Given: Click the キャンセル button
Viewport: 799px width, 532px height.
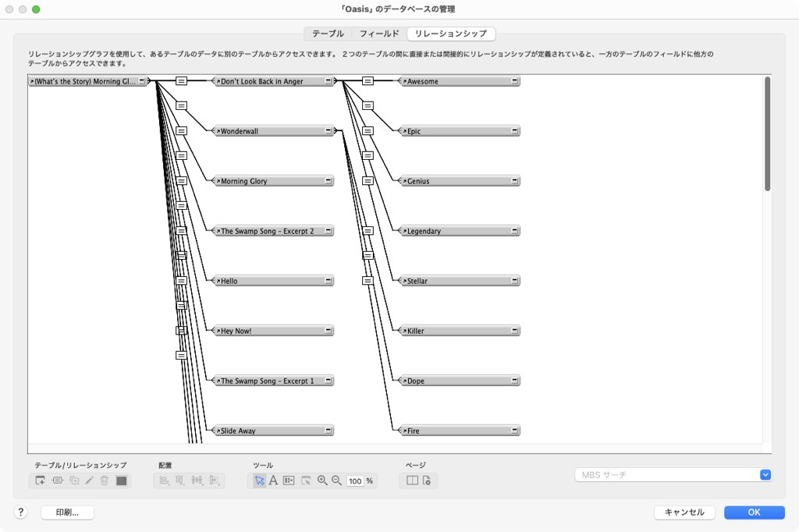Looking at the screenshot, I should point(684,512).
